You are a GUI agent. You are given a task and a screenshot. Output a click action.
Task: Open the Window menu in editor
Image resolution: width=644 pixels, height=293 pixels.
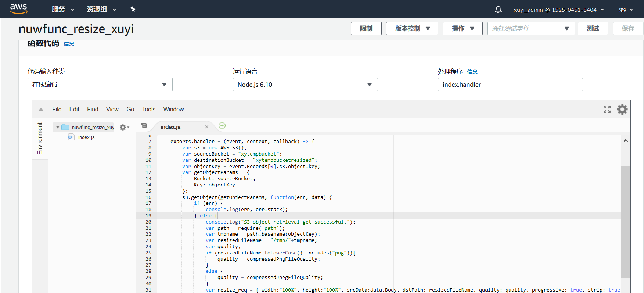click(173, 109)
